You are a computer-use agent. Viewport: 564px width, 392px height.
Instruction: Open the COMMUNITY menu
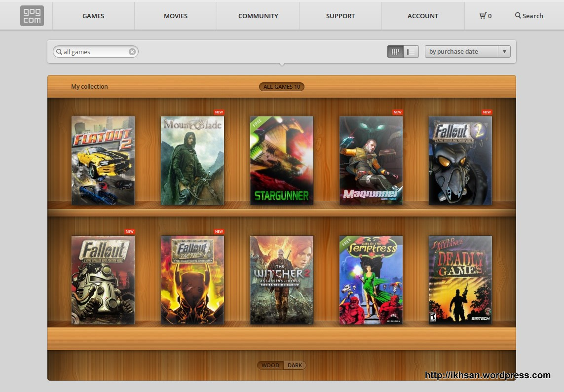[x=258, y=16]
